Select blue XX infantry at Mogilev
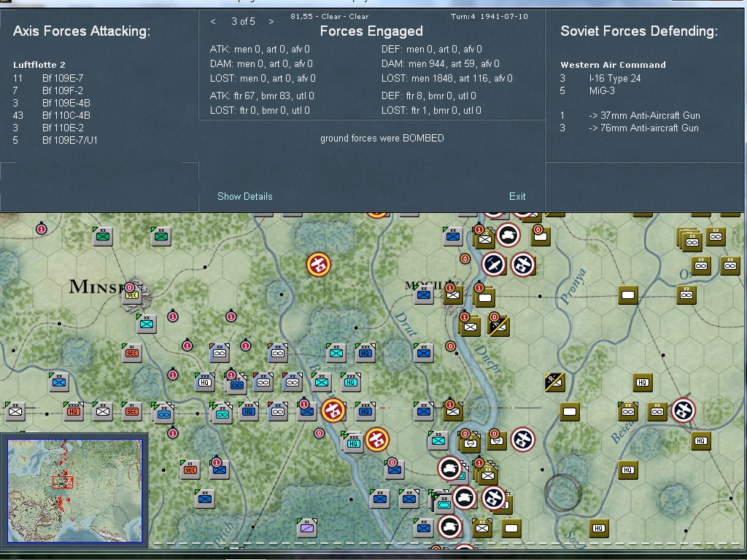 424,295
